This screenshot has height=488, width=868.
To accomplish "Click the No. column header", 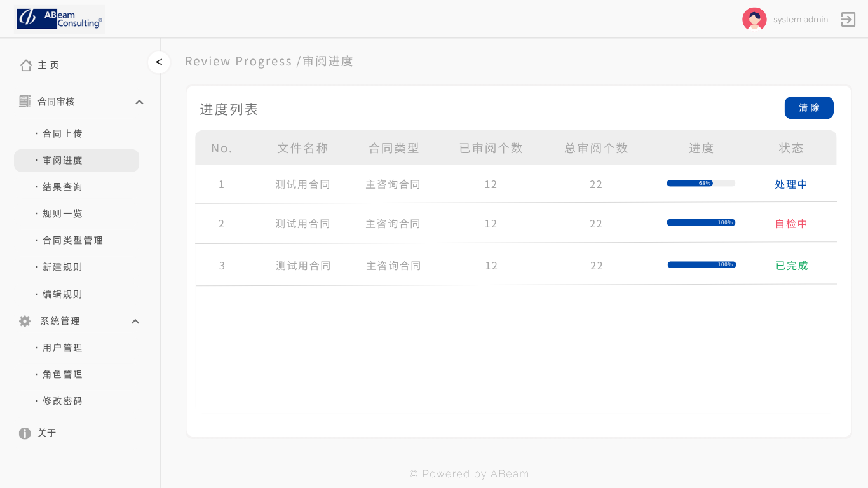I will (x=222, y=148).
